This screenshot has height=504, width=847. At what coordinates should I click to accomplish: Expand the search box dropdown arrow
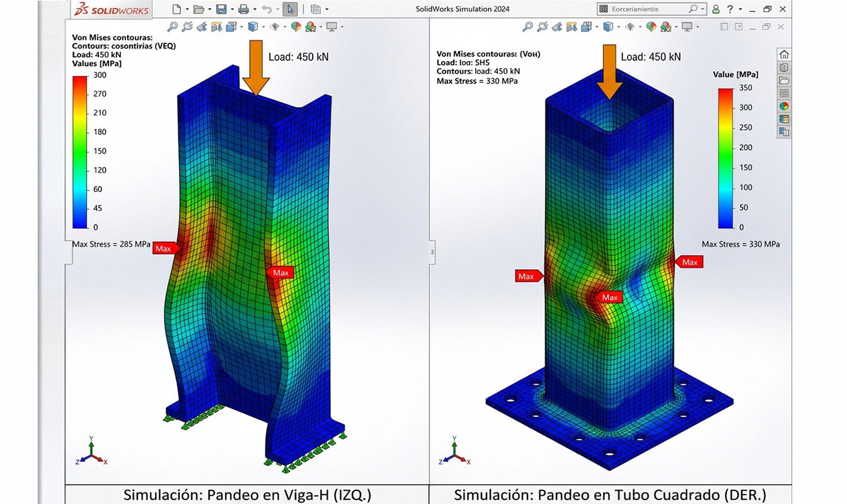[x=703, y=9]
